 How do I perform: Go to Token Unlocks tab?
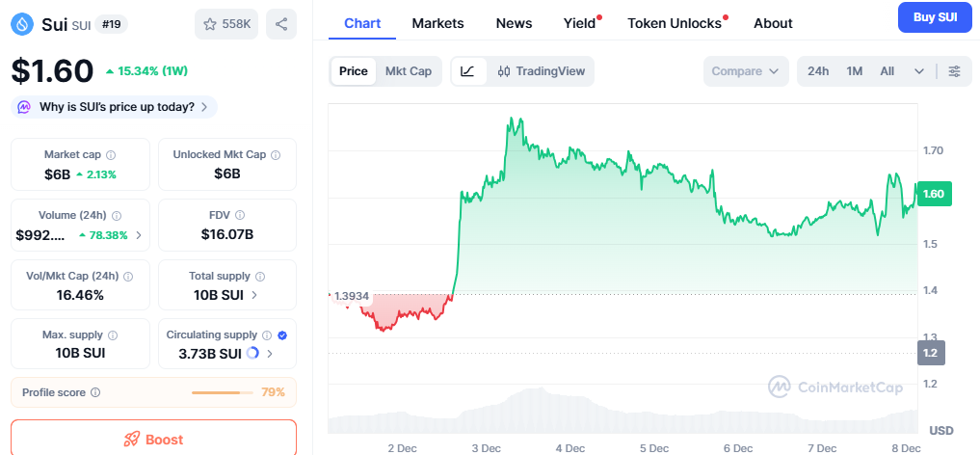click(675, 23)
